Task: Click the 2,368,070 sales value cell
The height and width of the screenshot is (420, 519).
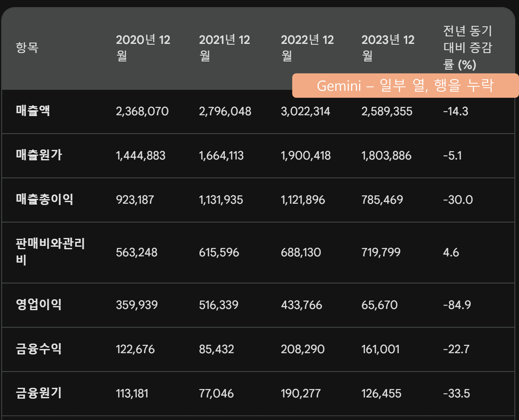Action: 142,111
